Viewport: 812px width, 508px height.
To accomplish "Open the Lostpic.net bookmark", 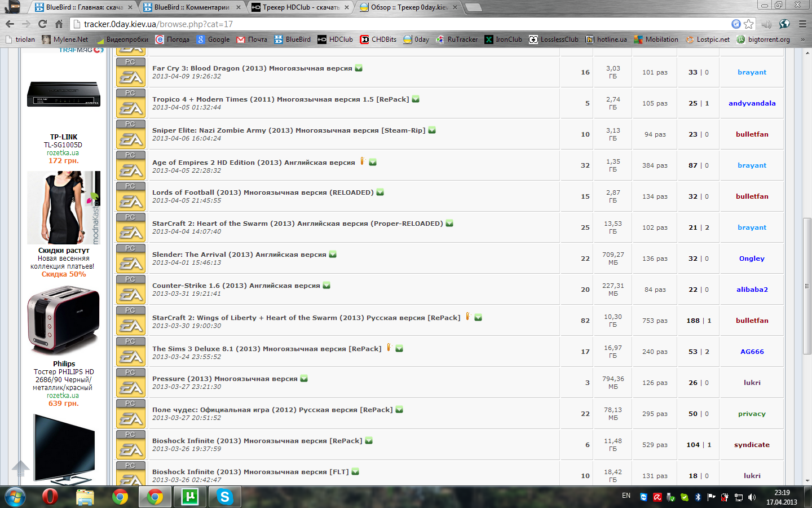I will (707, 40).
